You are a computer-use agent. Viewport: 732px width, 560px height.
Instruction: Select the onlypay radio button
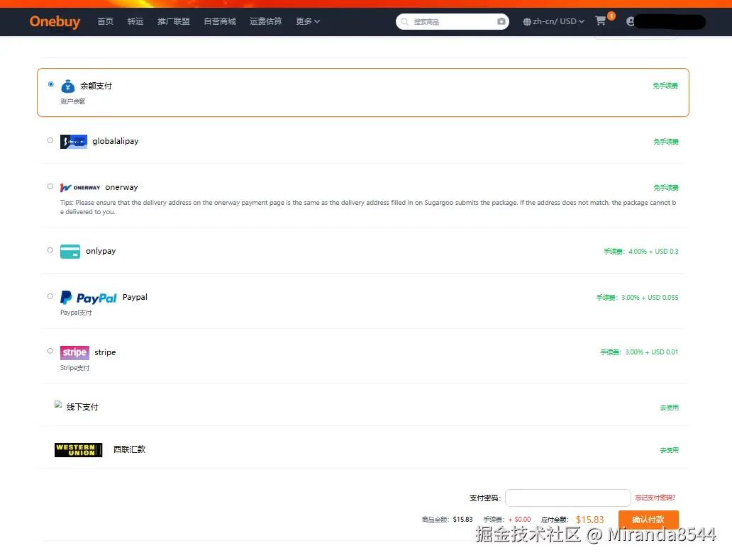[50, 250]
